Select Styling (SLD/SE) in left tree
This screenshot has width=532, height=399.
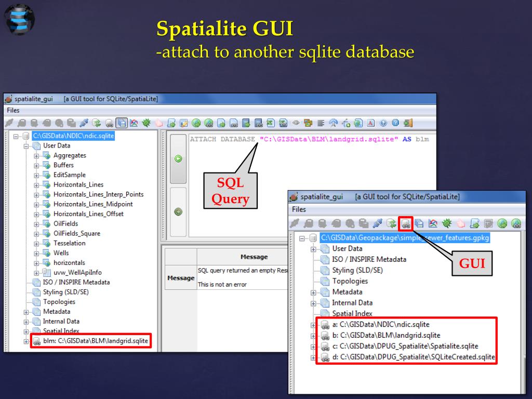tap(66, 292)
